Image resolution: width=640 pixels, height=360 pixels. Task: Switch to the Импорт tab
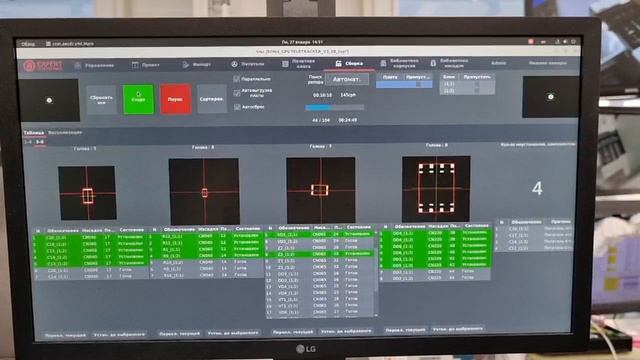click(x=197, y=64)
